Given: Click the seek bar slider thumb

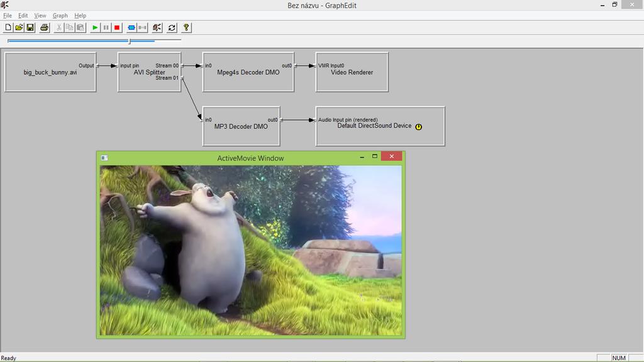Looking at the screenshot, I should (130, 41).
